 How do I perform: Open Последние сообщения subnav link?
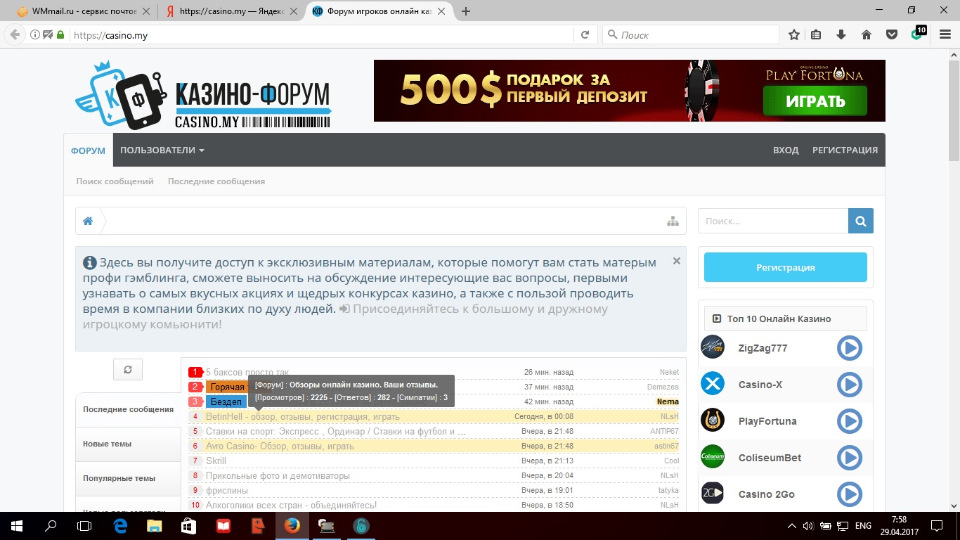216,181
